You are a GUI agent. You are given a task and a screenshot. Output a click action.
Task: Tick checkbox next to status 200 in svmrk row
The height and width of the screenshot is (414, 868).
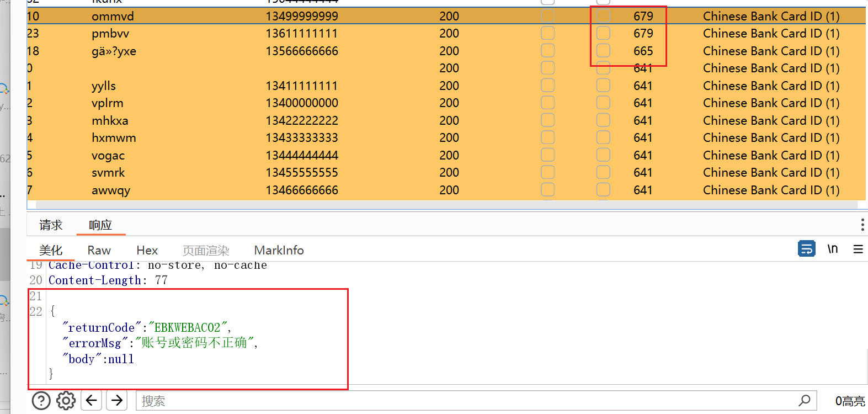pyautogui.click(x=548, y=172)
